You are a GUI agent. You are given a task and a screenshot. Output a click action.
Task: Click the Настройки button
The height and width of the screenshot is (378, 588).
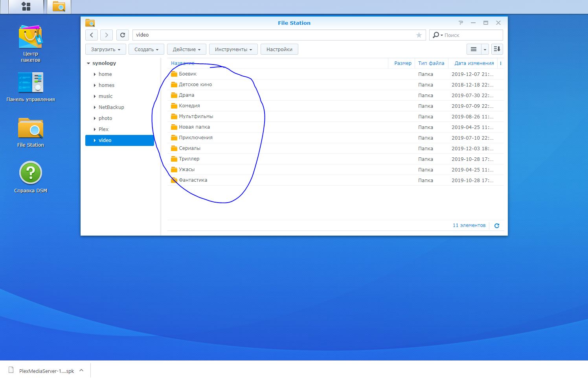click(279, 49)
